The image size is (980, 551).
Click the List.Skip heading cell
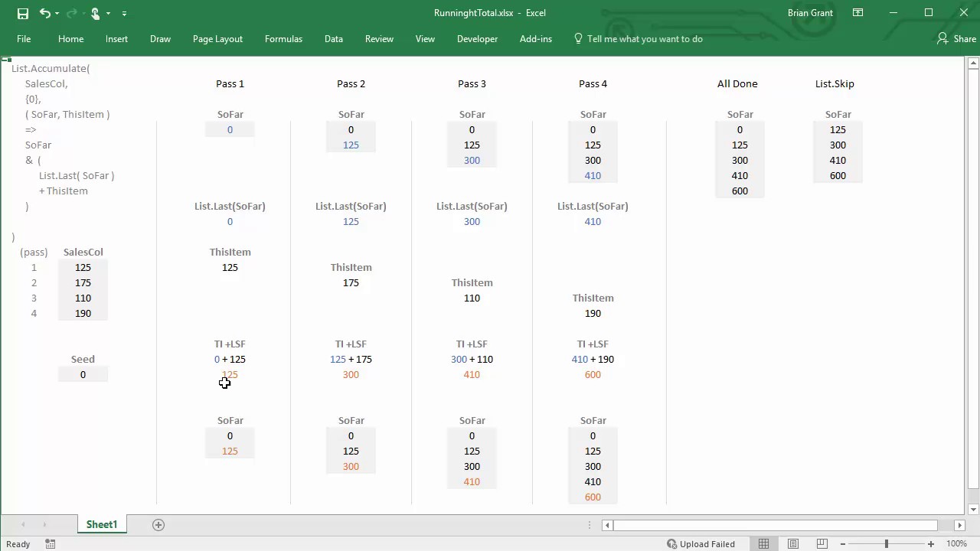835,83
